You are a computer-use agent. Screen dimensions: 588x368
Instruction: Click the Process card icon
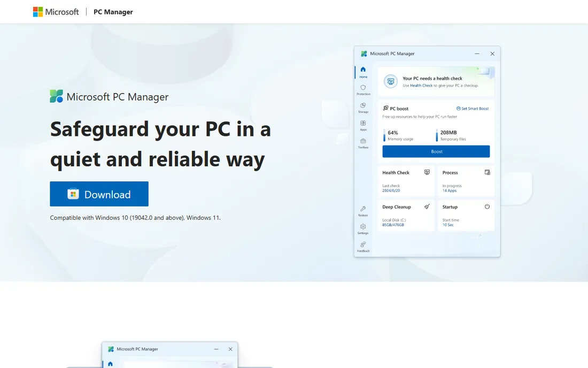point(487,172)
